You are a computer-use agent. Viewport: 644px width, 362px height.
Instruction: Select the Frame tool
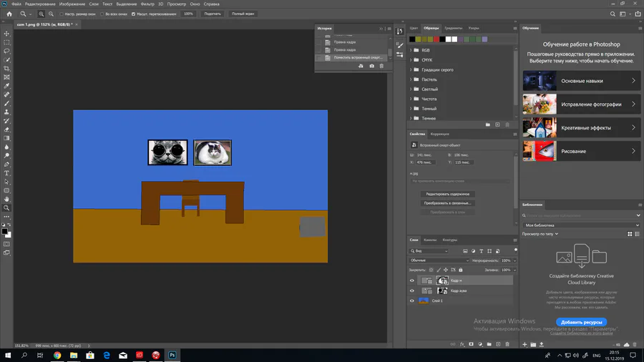(x=6, y=77)
